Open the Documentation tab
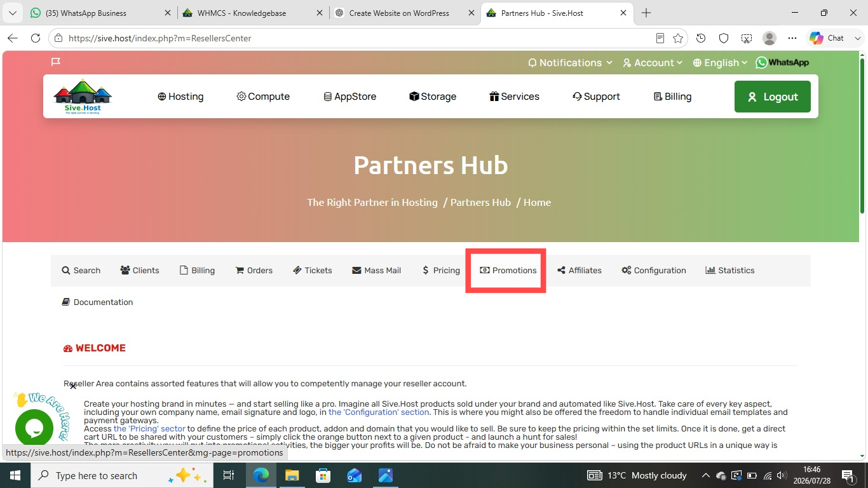This screenshot has width=868, height=488. [97, 302]
